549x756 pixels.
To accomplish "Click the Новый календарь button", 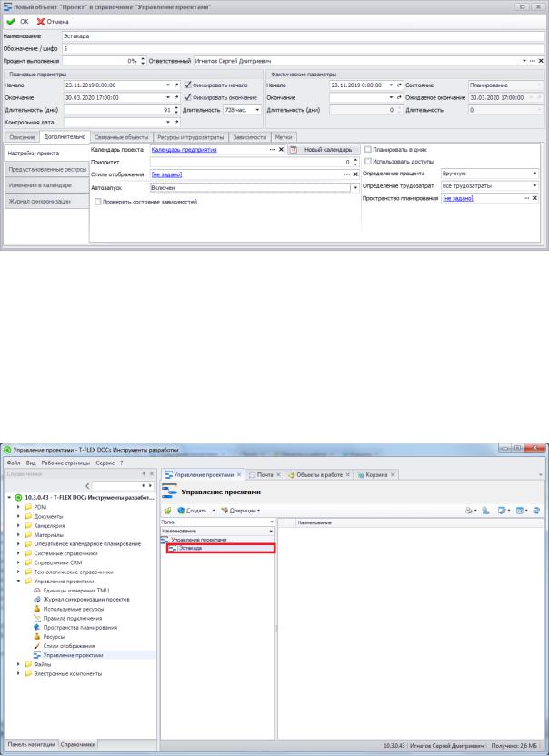I will 324,149.
